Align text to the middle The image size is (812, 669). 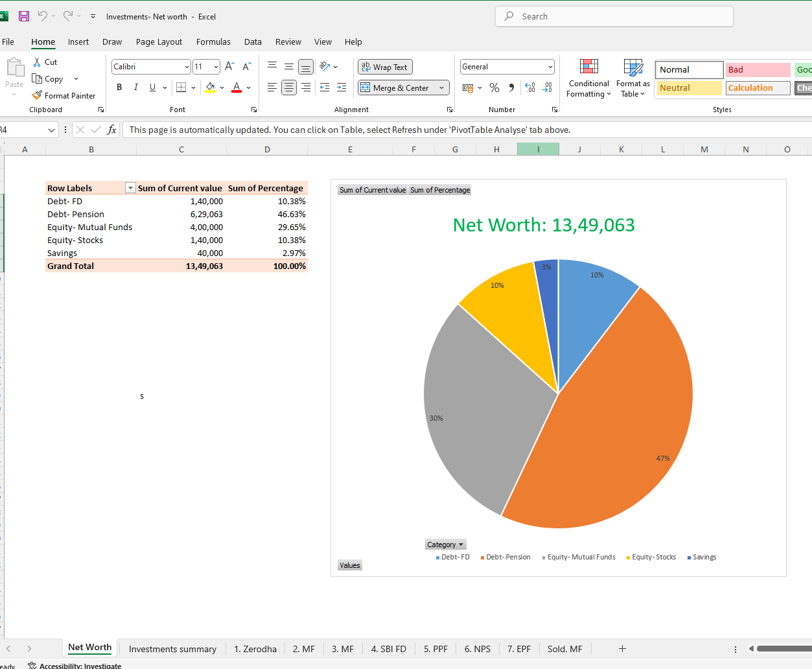pyautogui.click(x=289, y=66)
